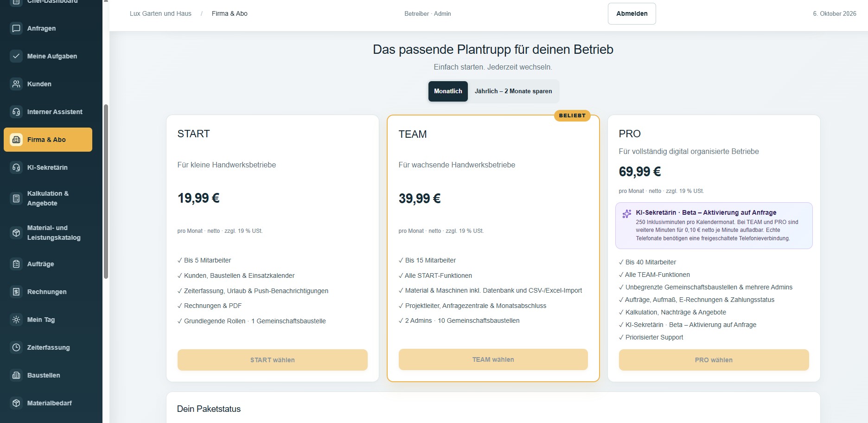This screenshot has width=868, height=423.
Task: Navigate to Baustellen
Action: click(x=48, y=375)
